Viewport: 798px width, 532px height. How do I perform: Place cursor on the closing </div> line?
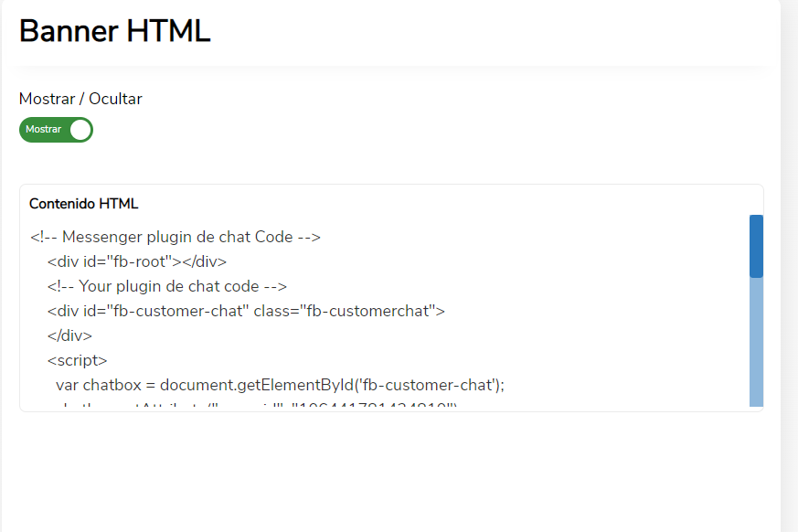(69, 336)
